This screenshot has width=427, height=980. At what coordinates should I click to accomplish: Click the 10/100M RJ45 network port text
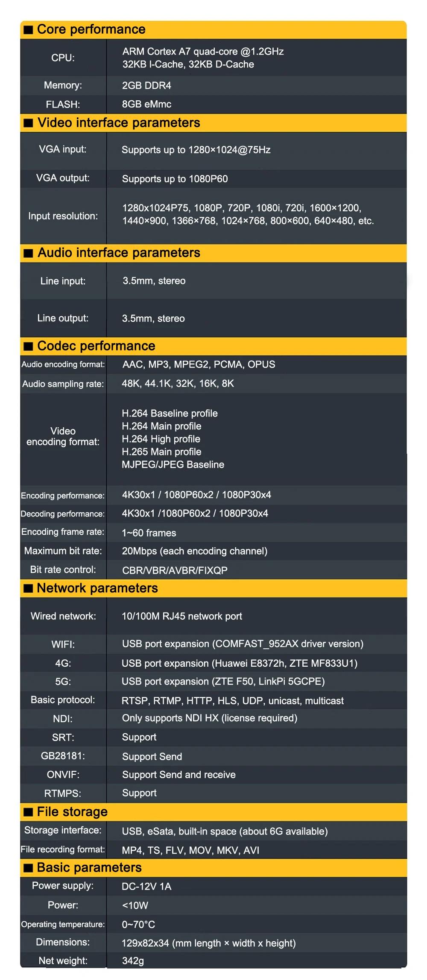coord(182,616)
